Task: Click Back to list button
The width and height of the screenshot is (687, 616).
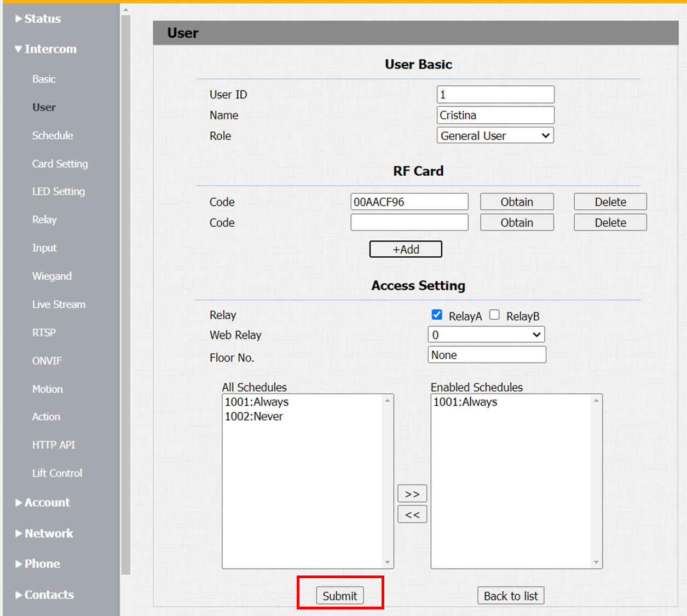Action: coord(511,596)
